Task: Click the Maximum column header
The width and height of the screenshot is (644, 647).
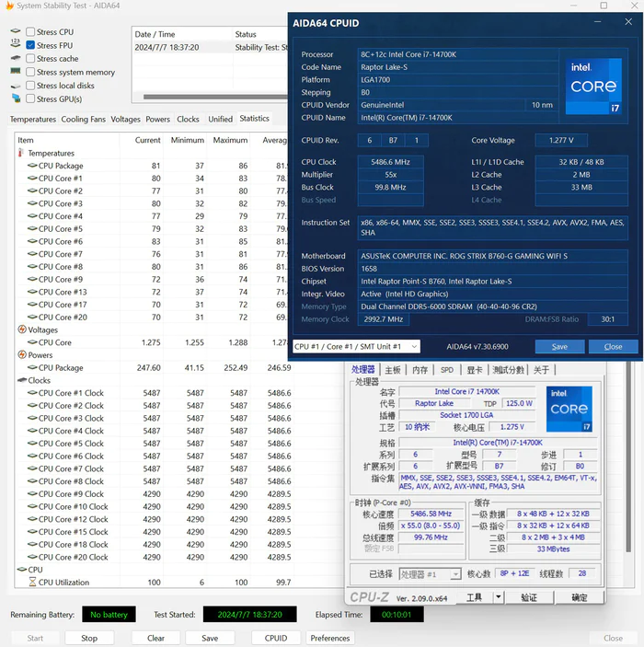Action: click(x=230, y=140)
